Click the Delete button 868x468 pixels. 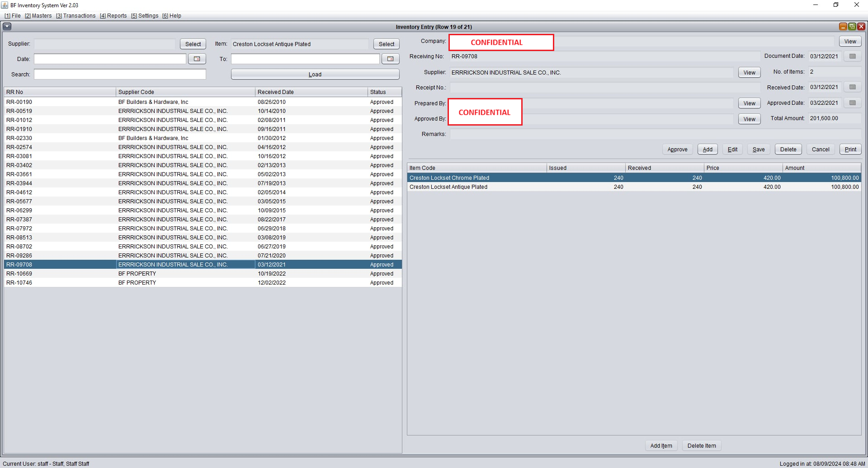788,150
